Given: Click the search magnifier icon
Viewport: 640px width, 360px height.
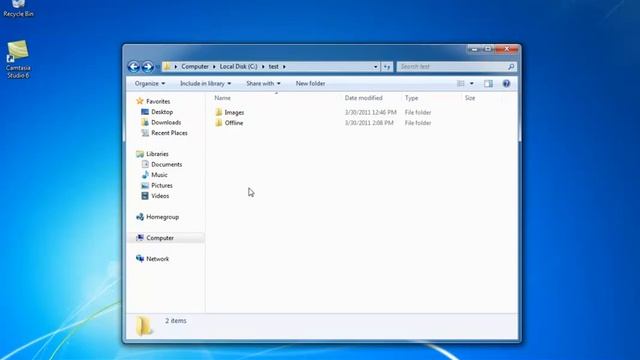Looking at the screenshot, I should pyautogui.click(x=511, y=67).
